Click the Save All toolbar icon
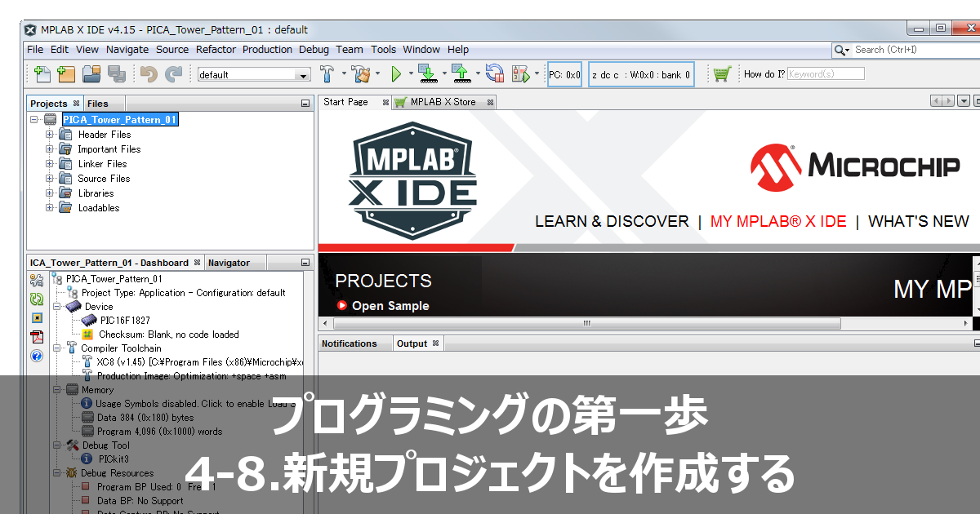Viewport: 980px width, 514px height. pos(116,74)
